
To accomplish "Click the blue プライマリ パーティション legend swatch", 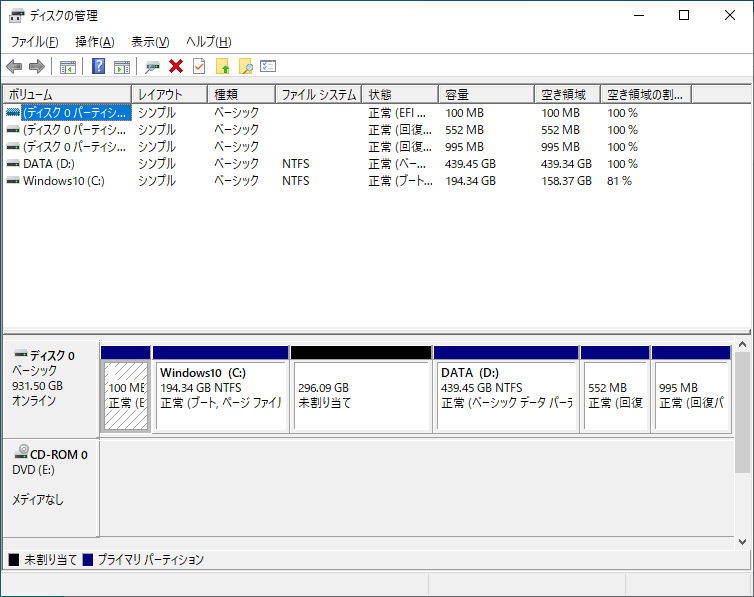I will (88, 560).
